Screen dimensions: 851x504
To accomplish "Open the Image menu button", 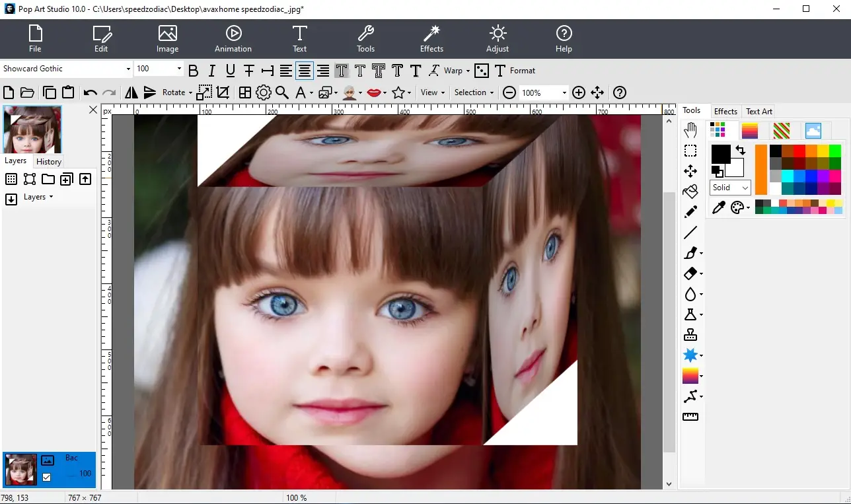I will 167,39.
